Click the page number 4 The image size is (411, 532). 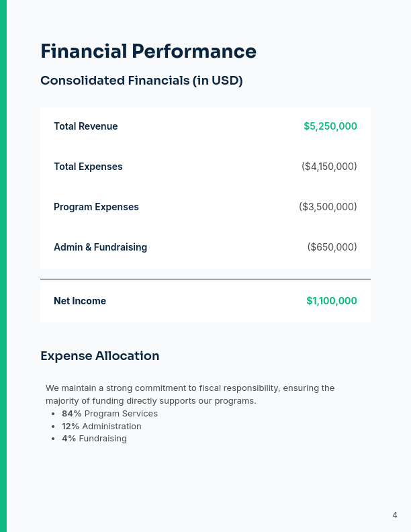pyautogui.click(x=395, y=515)
